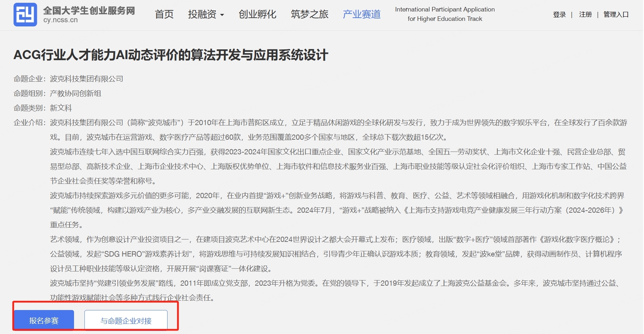
Task: Navigate to 筑梦之旅
Action: 309,14
